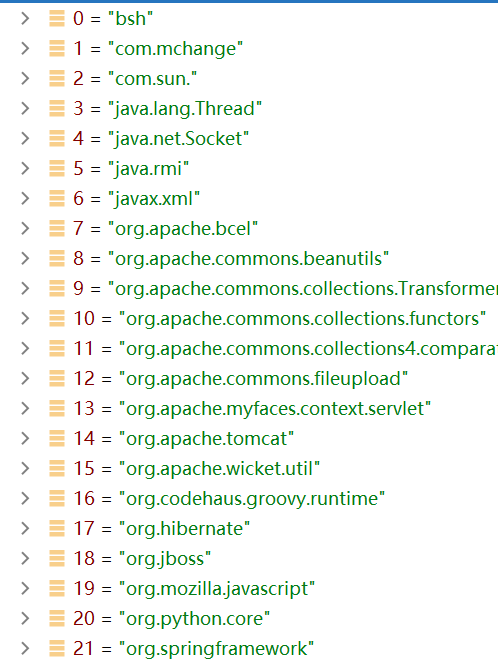Image resolution: width=498 pixels, height=659 pixels.
Task: Select the value "org.apache.myfaces.context.servlet"
Action: click(275, 409)
